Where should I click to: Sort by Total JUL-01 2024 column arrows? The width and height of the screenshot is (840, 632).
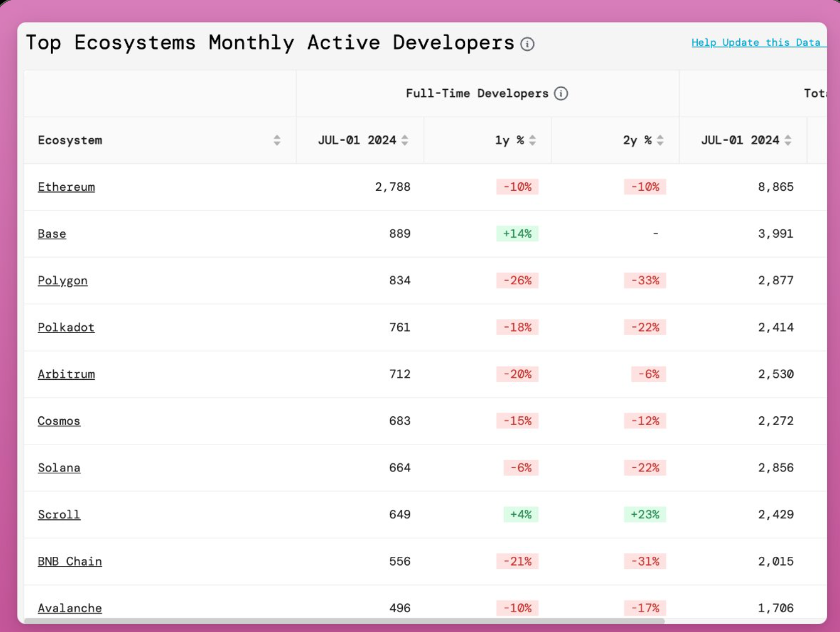[x=788, y=140]
